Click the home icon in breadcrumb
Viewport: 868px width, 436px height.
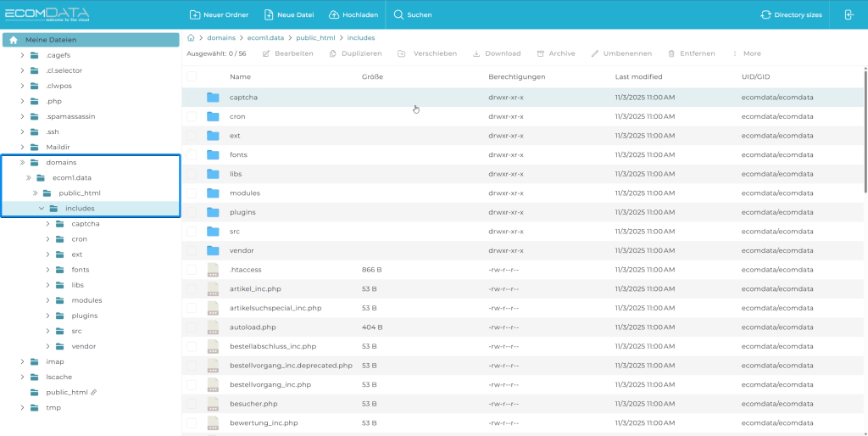click(x=191, y=37)
